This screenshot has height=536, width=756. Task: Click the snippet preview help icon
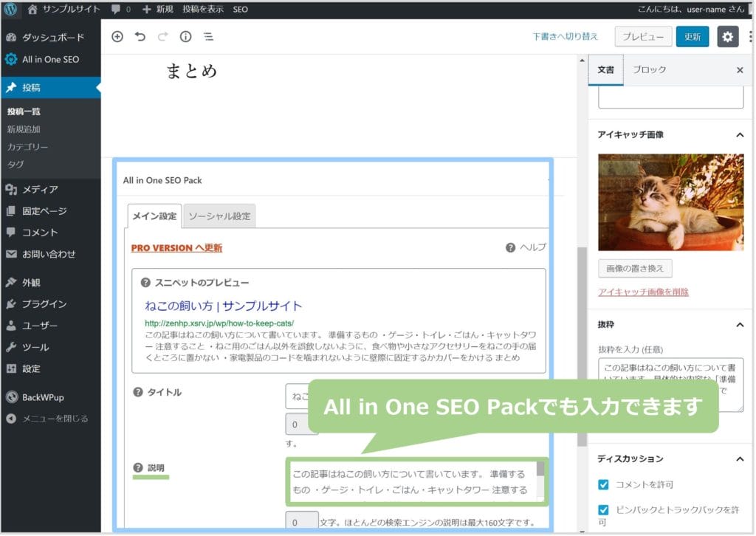(145, 282)
